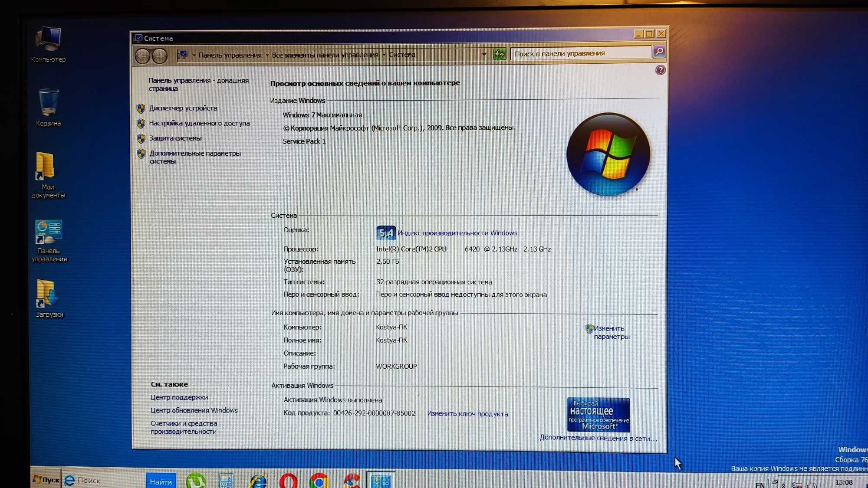Viewport: 868px width, 488px height.
Task: Open Загрузки folder shortcut
Action: (49, 298)
